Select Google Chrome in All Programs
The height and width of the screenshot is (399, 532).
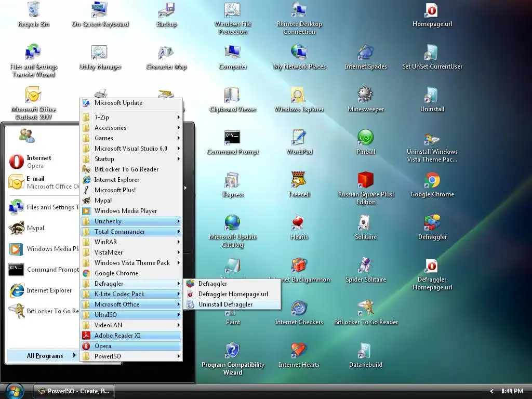click(x=131, y=273)
